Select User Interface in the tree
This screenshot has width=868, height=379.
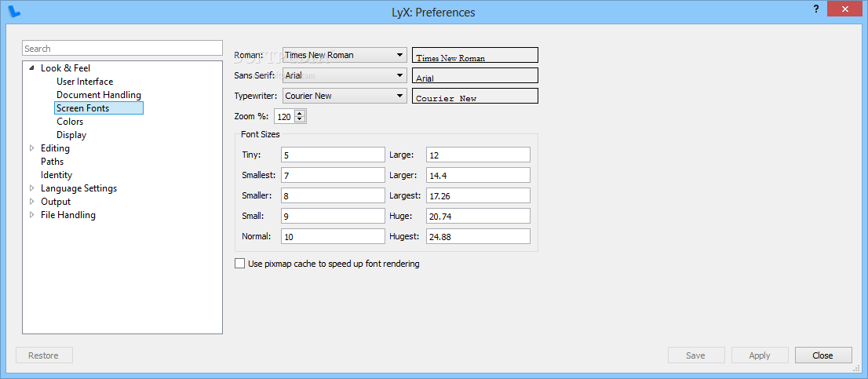[85, 82]
